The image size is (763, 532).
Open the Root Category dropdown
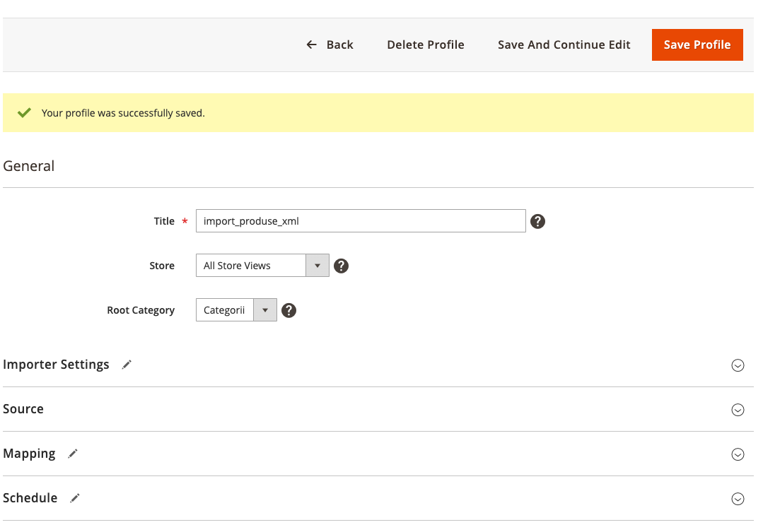click(x=236, y=309)
